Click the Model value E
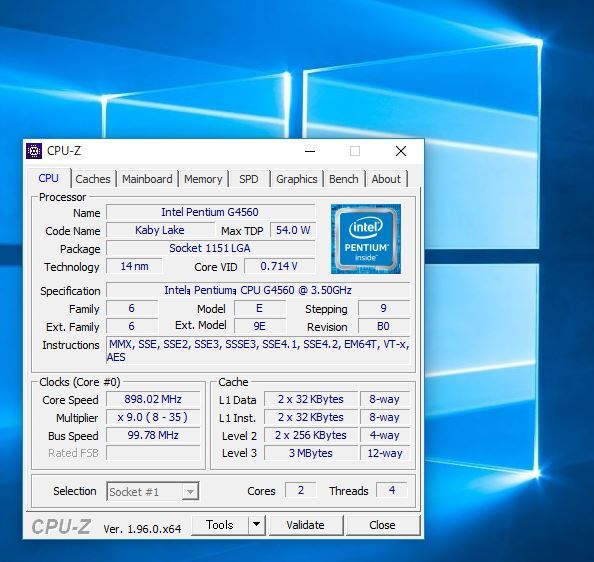 coord(259,308)
